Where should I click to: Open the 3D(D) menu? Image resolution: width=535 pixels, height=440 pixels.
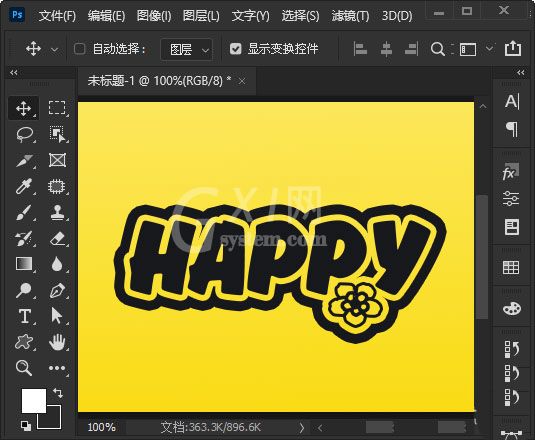click(397, 16)
